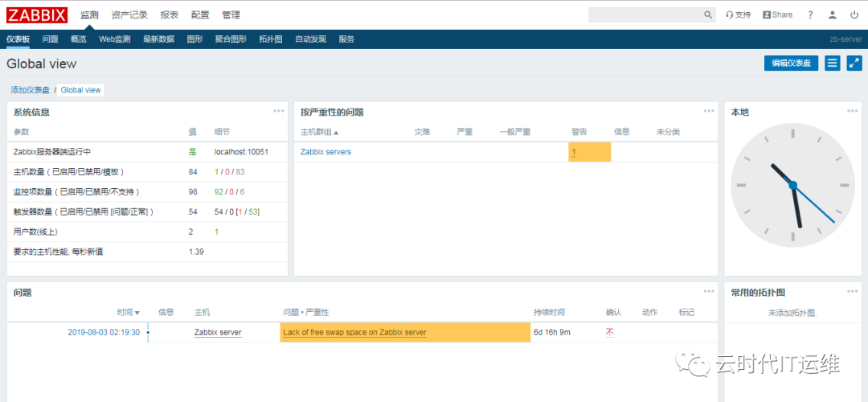The height and width of the screenshot is (402, 868).
Task: Select the 问题 submenu tab
Action: [51, 39]
